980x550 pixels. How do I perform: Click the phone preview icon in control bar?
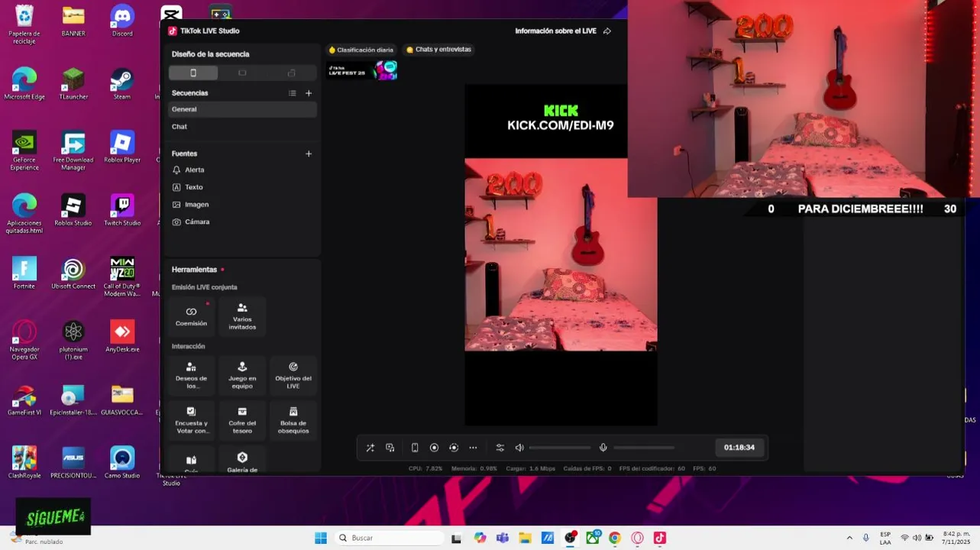(415, 448)
